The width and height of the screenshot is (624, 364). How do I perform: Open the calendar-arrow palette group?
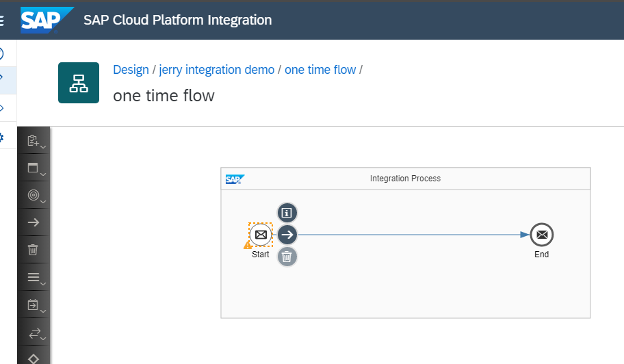pyautogui.click(x=34, y=305)
